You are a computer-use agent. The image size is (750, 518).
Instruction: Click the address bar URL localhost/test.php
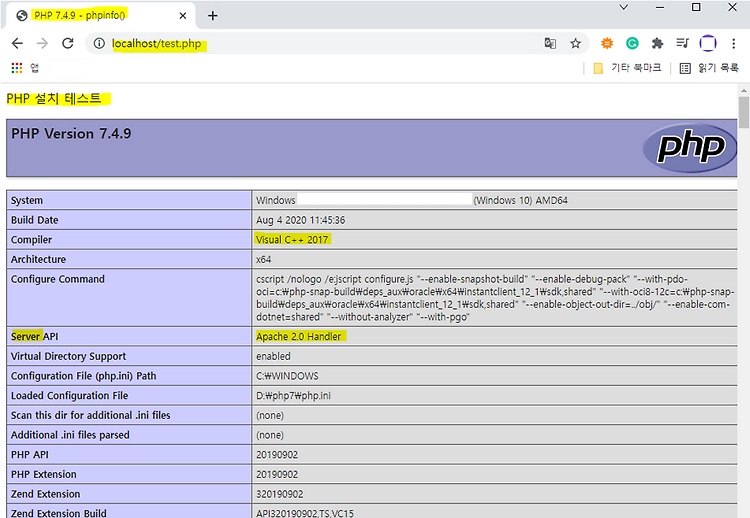(156, 44)
